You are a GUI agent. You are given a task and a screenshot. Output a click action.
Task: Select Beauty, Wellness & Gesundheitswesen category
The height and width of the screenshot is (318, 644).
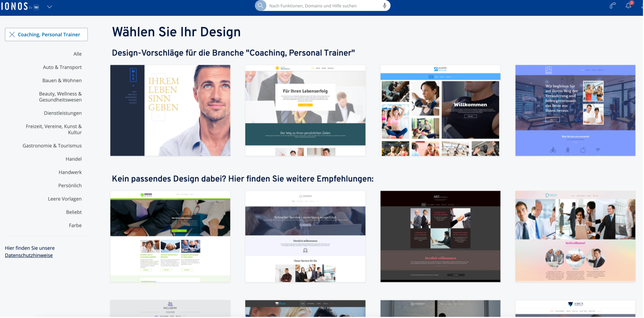pos(60,97)
